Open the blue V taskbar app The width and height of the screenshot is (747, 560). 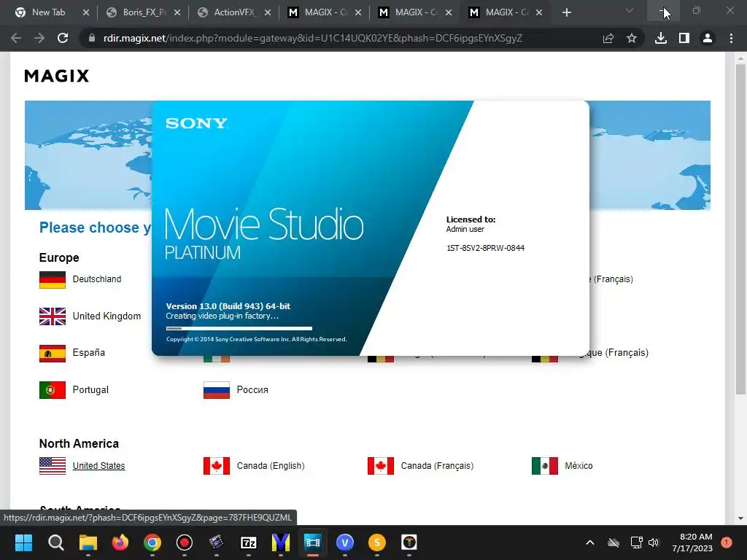click(x=345, y=542)
